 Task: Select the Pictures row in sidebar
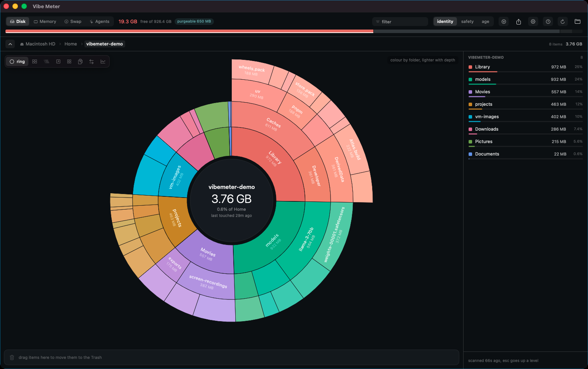click(525, 142)
